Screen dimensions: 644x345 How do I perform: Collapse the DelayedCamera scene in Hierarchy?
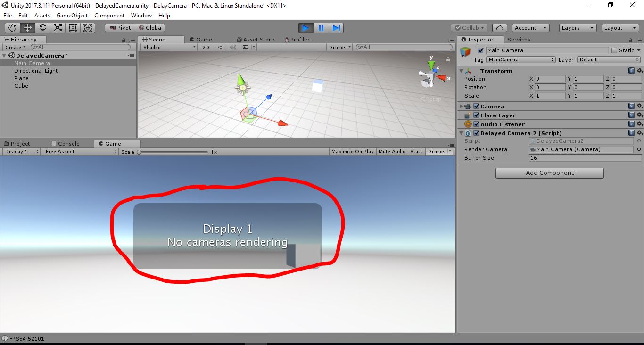[5, 56]
